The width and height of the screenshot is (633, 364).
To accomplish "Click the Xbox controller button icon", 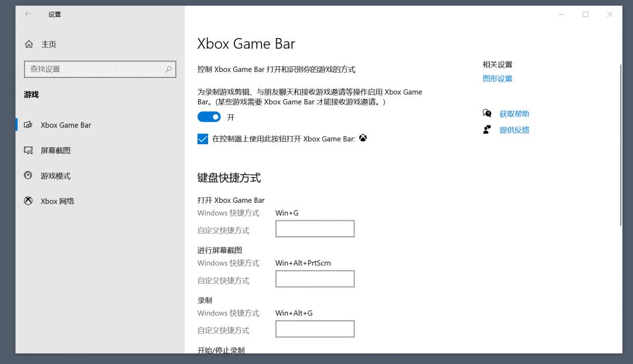I will click(363, 138).
